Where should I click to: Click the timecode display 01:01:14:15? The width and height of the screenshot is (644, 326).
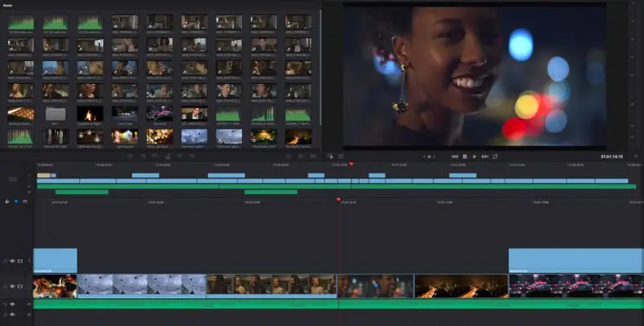611,156
